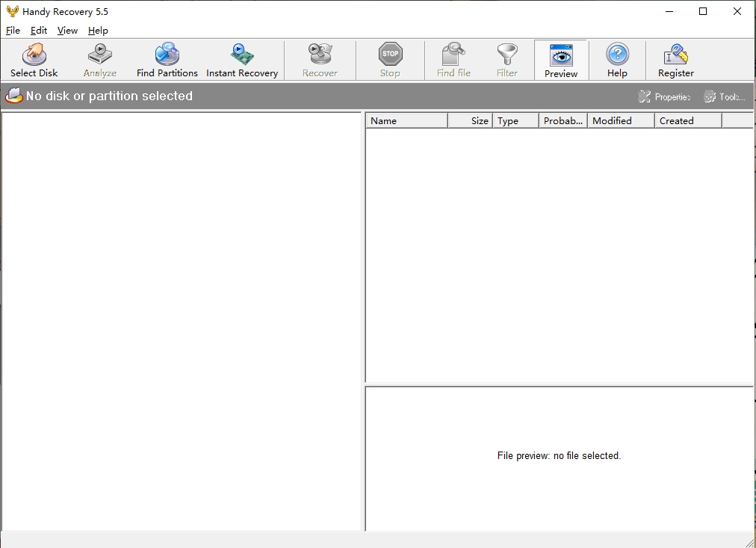Click the Modified column header
This screenshot has width=756, height=548.
pyautogui.click(x=620, y=120)
